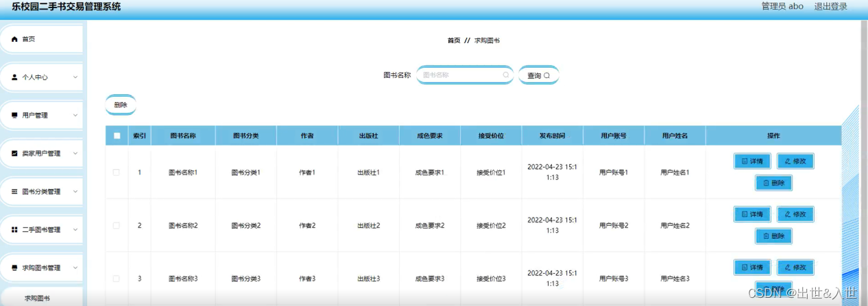Go to 首页 in the breadcrumb
The height and width of the screenshot is (306, 868).
[454, 40]
